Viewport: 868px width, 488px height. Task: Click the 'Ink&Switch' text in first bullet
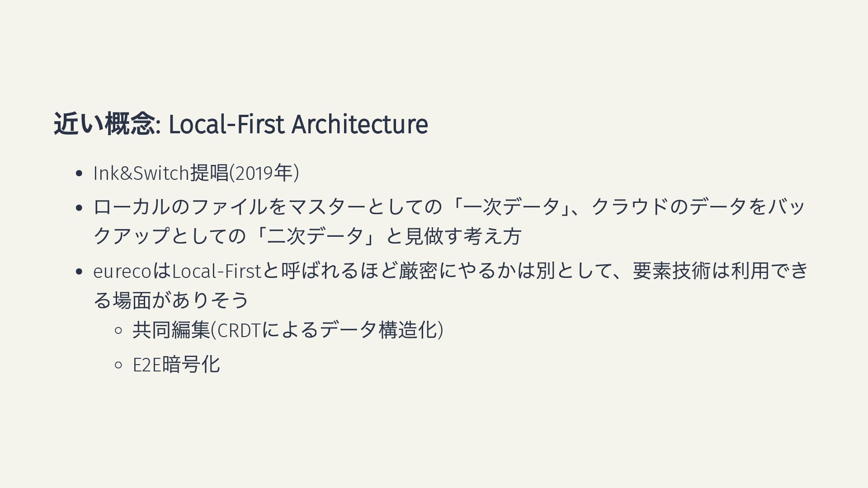[141, 173]
